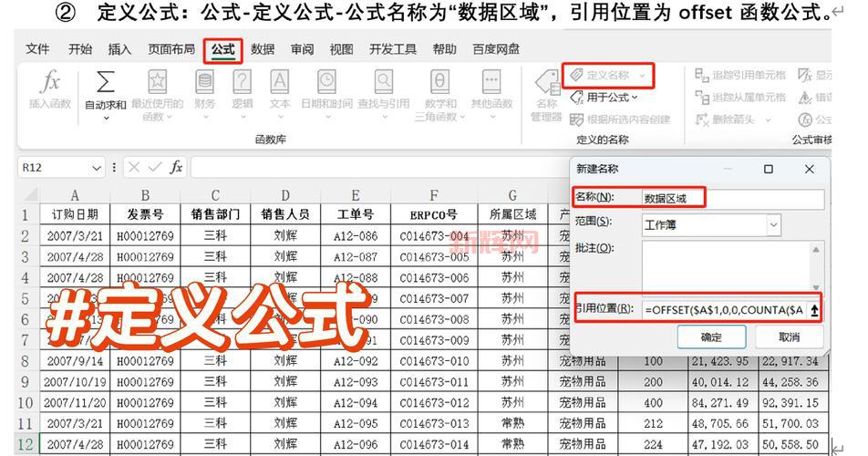
Task: Click Trace Dependents (追踪从属单元格)
Action: pyautogui.click(x=740, y=98)
